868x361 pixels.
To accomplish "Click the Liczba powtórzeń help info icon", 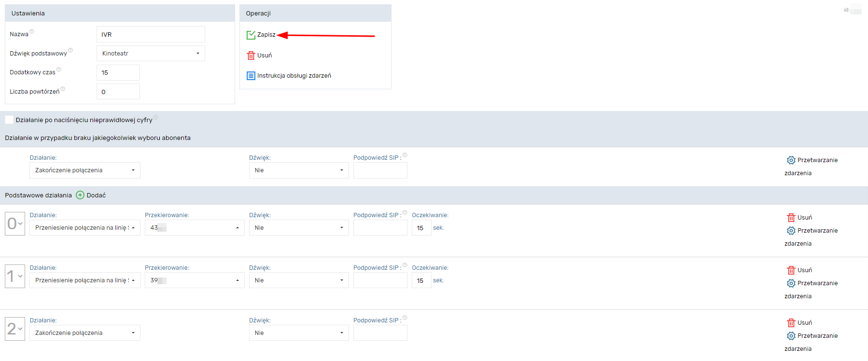I will coord(63,89).
